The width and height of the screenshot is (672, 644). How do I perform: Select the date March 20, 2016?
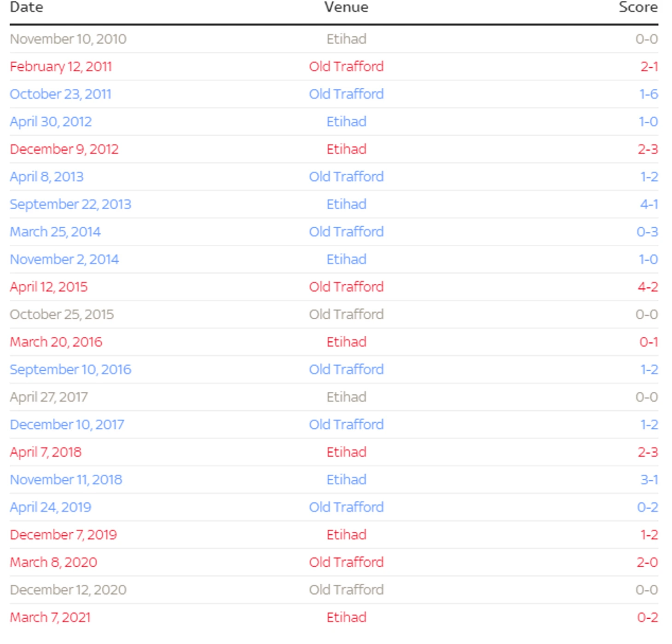pos(56,342)
